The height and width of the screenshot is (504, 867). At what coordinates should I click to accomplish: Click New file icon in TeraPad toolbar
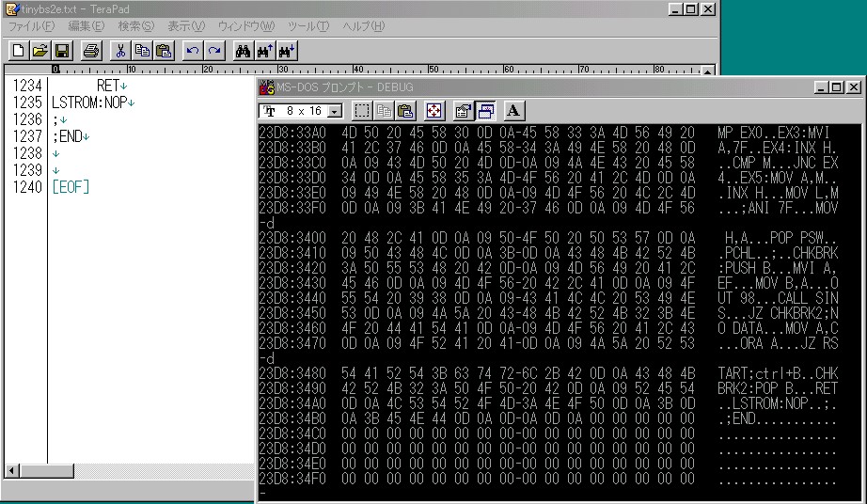click(18, 51)
